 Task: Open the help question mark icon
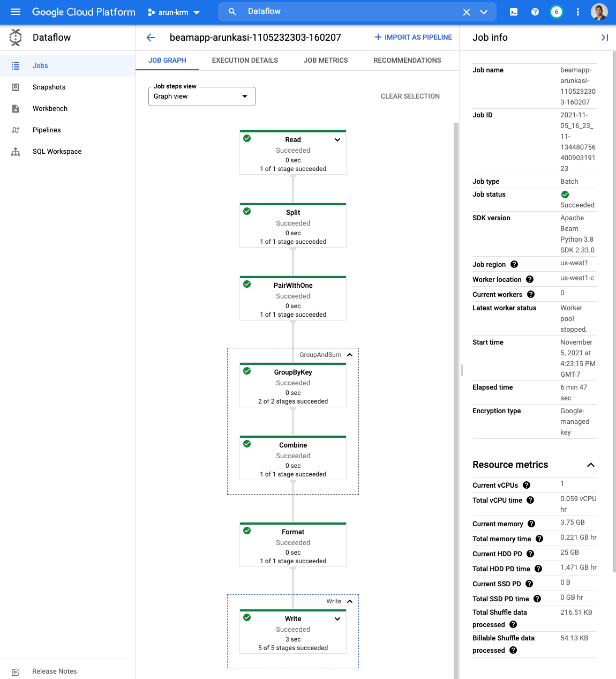pos(535,11)
